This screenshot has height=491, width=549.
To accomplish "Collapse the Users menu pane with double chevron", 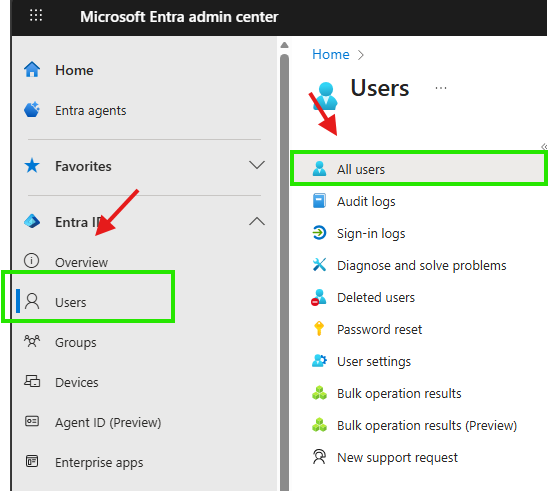I will click(x=544, y=147).
